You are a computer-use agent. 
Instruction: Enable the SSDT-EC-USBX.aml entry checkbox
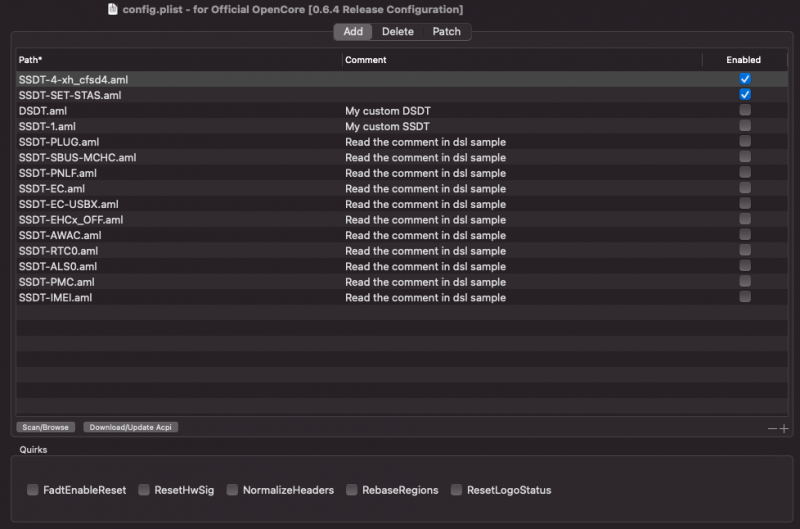click(x=745, y=204)
